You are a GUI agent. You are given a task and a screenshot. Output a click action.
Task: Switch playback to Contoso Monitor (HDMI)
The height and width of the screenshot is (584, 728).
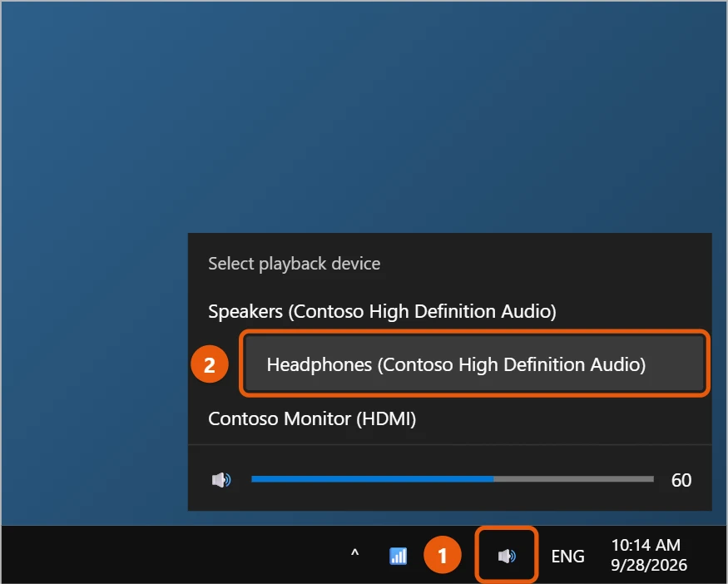coord(312,418)
